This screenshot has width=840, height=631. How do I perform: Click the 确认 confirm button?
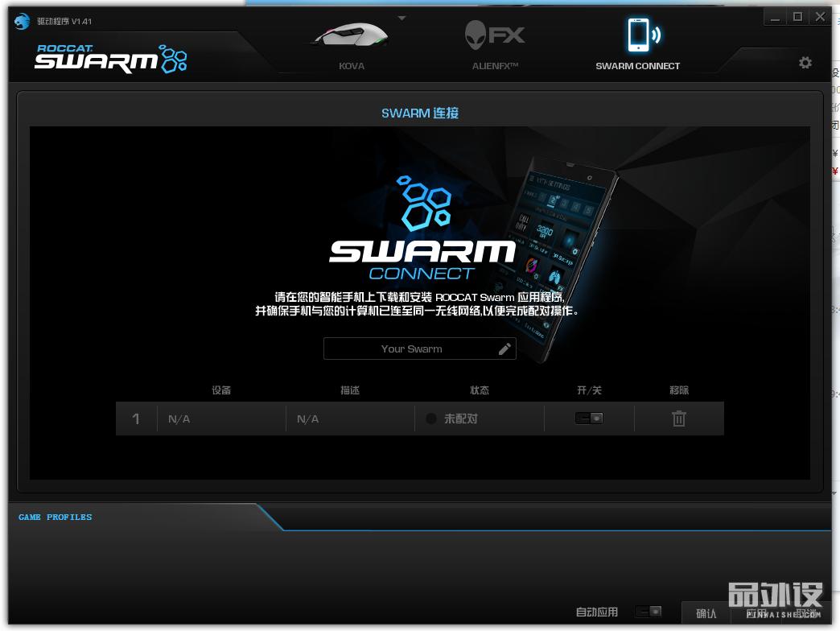click(706, 613)
